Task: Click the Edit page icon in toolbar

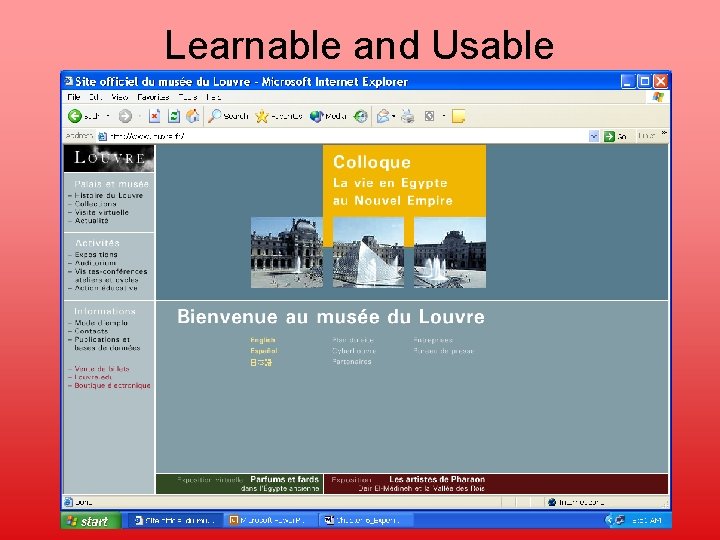Action: [x=429, y=116]
